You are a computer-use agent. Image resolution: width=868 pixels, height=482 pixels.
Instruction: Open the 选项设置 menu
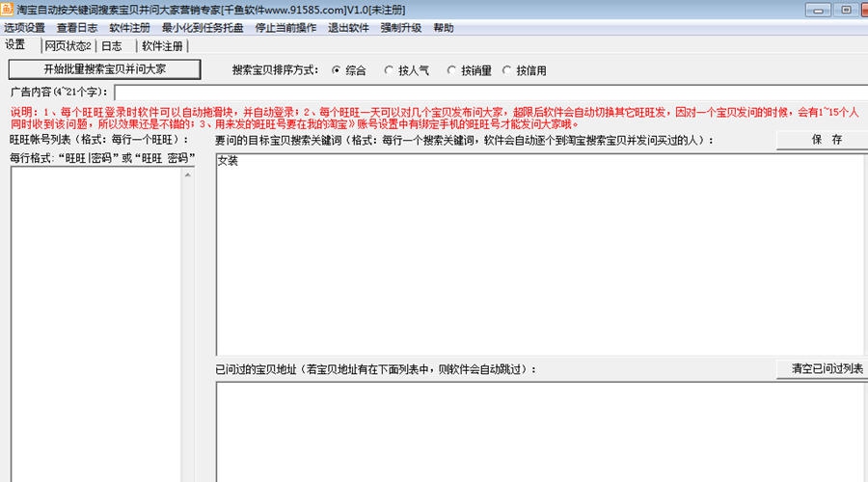coord(24,28)
